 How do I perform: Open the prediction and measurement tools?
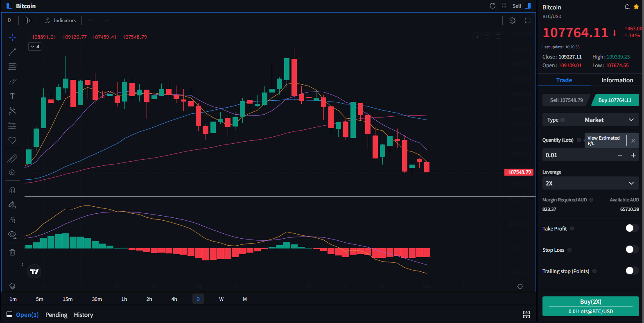point(12,126)
